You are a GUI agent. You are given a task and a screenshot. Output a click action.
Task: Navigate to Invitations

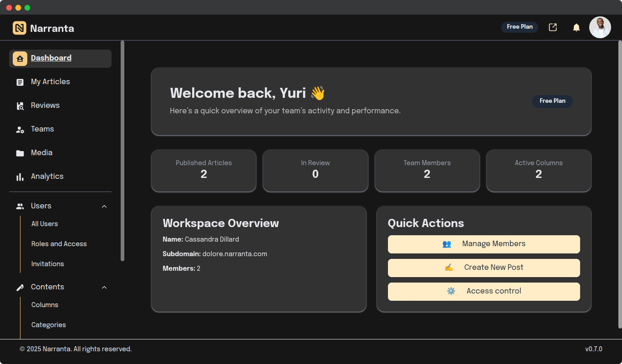click(47, 264)
